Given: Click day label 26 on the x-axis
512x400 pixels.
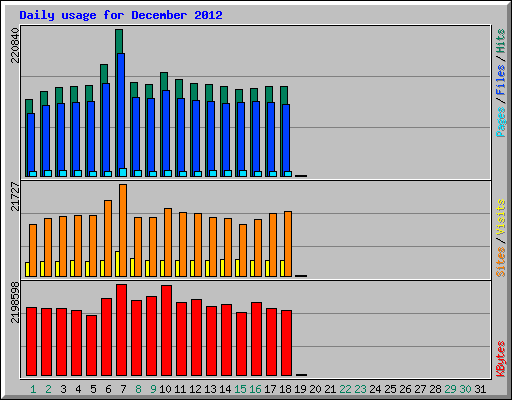Looking at the screenshot, I should (405, 389).
